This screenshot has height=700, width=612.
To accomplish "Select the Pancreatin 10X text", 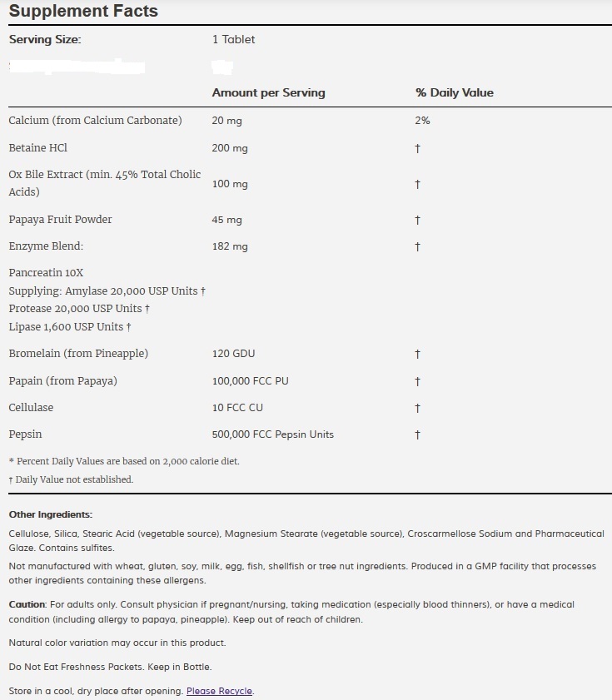I will click(x=46, y=273).
